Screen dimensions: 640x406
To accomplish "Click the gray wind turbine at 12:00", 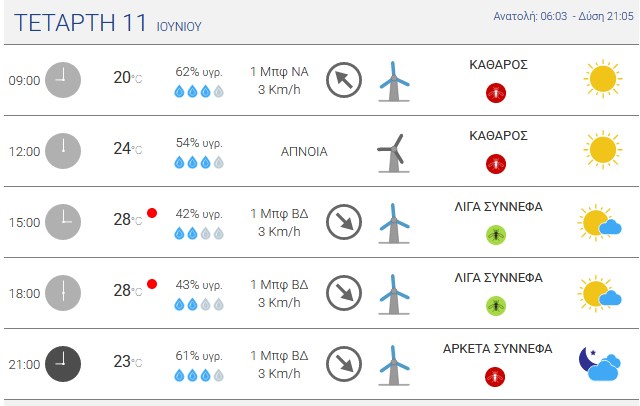I will [x=393, y=153].
